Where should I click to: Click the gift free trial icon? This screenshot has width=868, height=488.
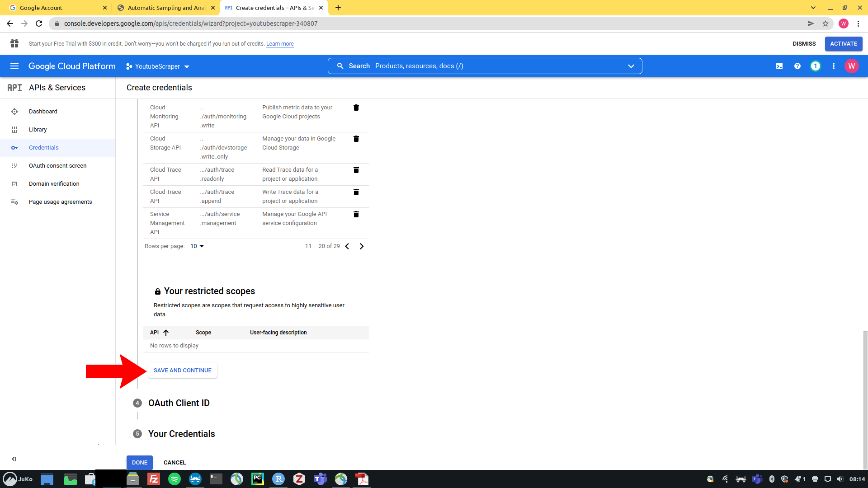click(x=14, y=43)
